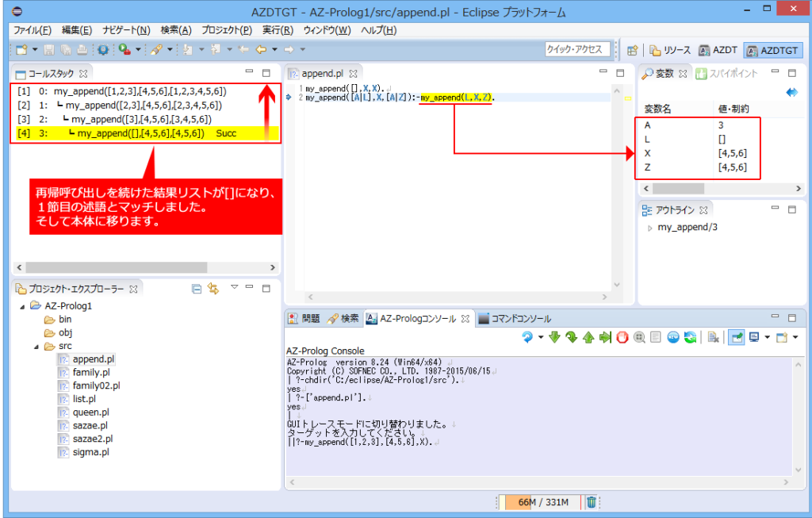
Task: Click the Run icon in the main toolbar
Action: 123,49
